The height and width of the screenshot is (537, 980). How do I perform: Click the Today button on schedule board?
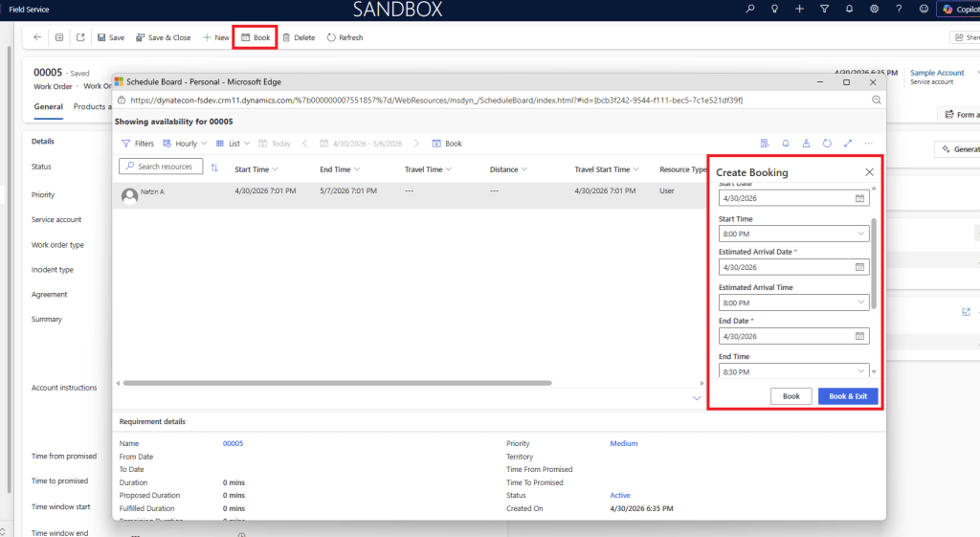click(x=275, y=144)
